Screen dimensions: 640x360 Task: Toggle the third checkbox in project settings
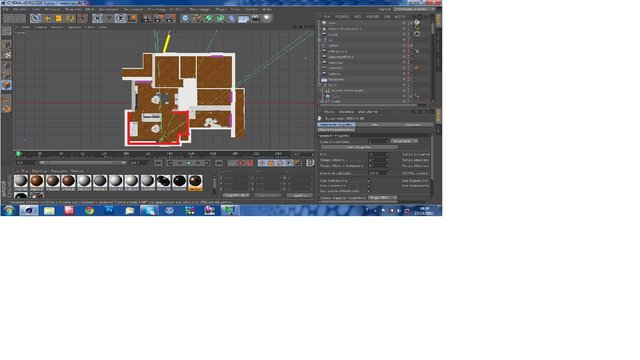pyautogui.click(x=369, y=191)
